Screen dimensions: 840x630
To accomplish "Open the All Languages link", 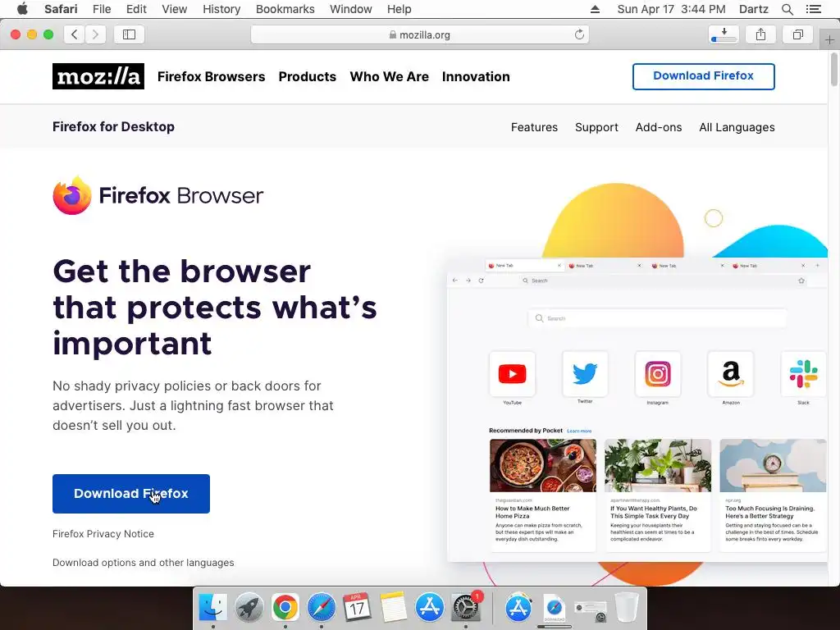I will pyautogui.click(x=737, y=127).
